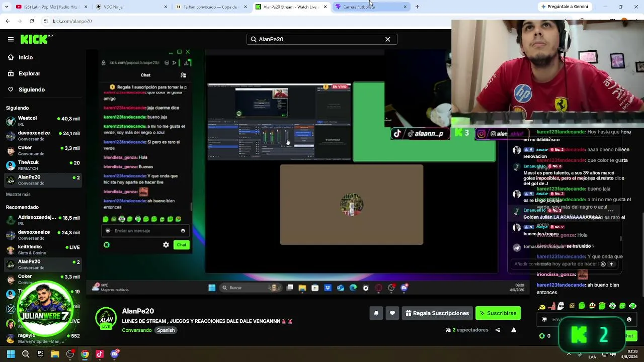The width and height of the screenshot is (644, 362).
Task: Open the Windows Start menu
Action: (11, 354)
